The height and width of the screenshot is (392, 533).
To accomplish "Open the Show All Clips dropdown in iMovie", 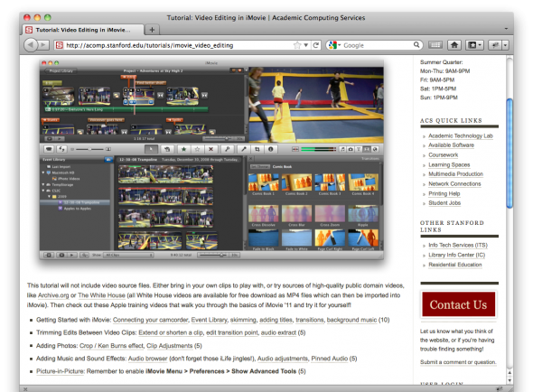I will click(x=128, y=255).
